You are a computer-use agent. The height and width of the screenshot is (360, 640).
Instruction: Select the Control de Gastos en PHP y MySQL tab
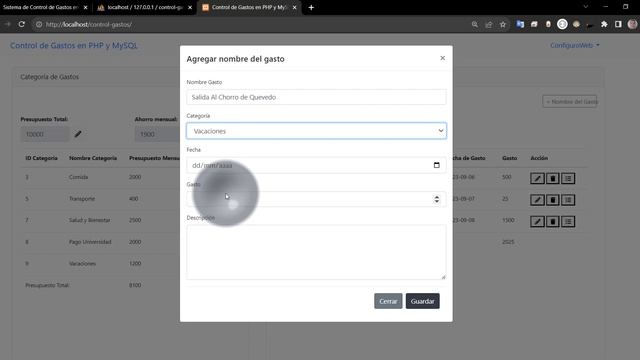(249, 7)
